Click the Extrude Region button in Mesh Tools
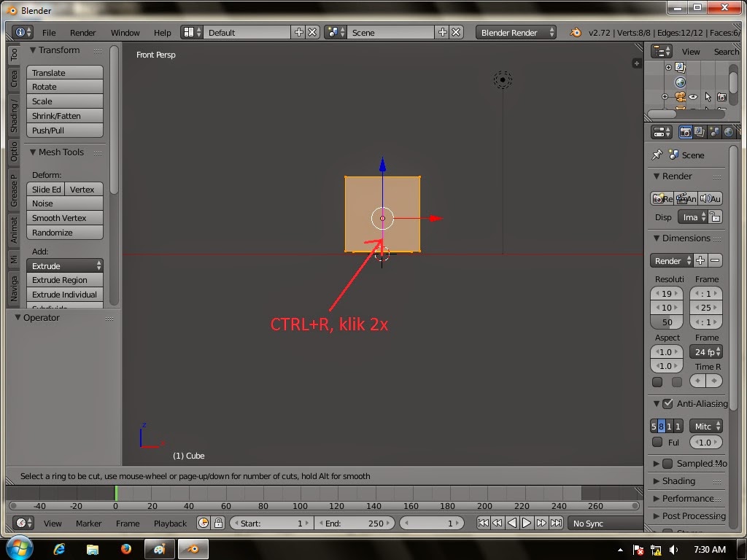Screen dimensions: 747x560 [65, 280]
